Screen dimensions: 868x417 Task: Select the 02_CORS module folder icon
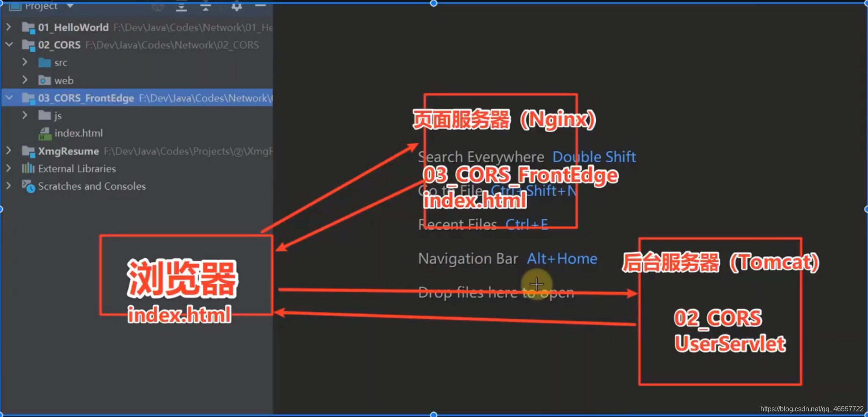pyautogui.click(x=28, y=45)
